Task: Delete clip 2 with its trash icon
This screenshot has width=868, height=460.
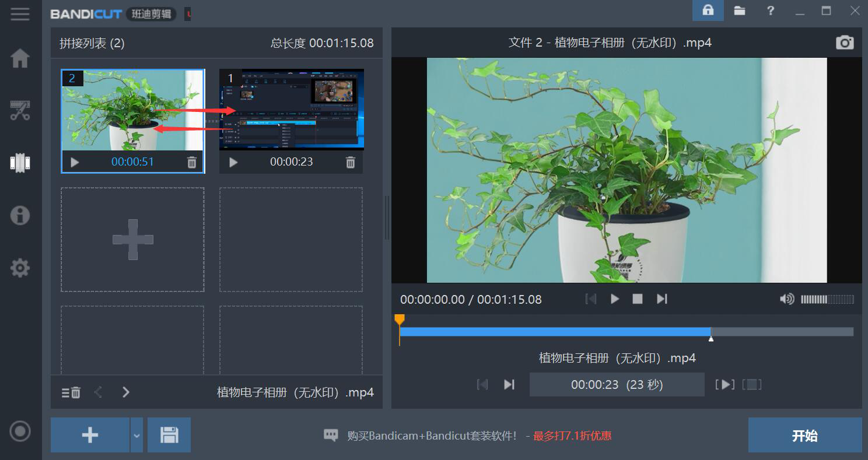Action: pos(192,162)
